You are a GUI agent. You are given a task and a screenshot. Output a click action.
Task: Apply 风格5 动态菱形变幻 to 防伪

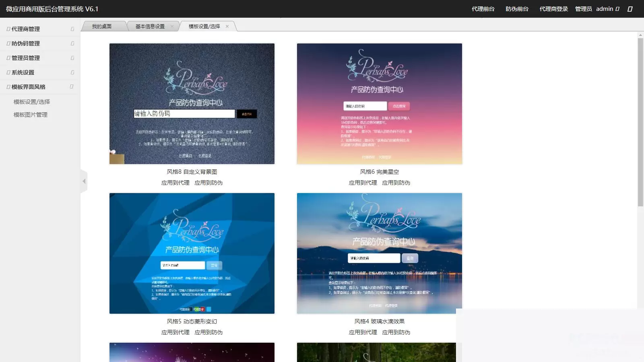click(208, 332)
